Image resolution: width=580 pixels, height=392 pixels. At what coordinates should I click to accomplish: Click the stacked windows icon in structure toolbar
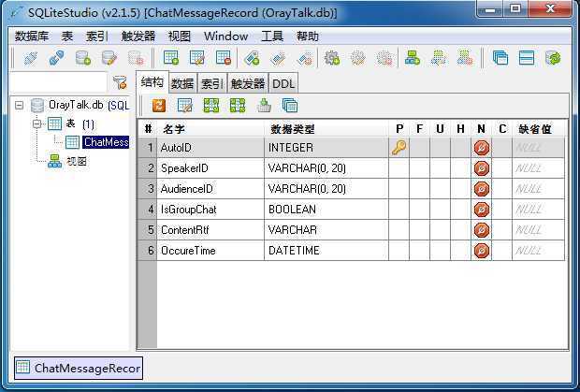point(290,106)
